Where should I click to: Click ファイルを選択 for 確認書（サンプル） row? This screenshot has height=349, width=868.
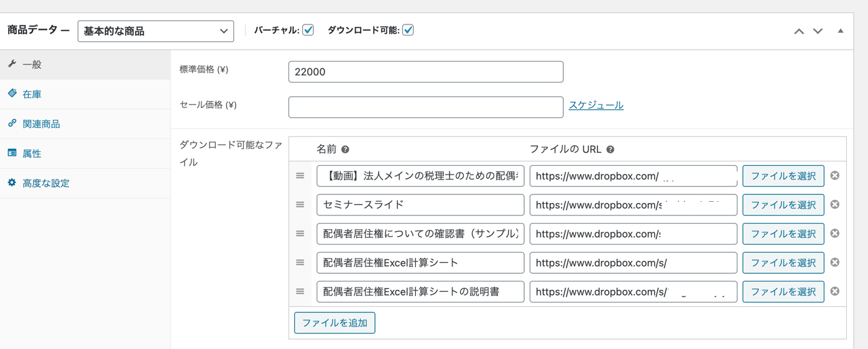pos(783,233)
